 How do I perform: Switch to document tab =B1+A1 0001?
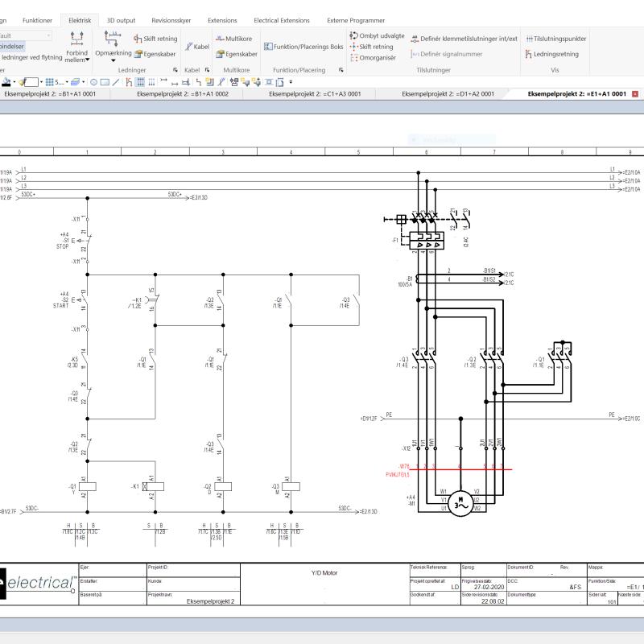coord(50,93)
